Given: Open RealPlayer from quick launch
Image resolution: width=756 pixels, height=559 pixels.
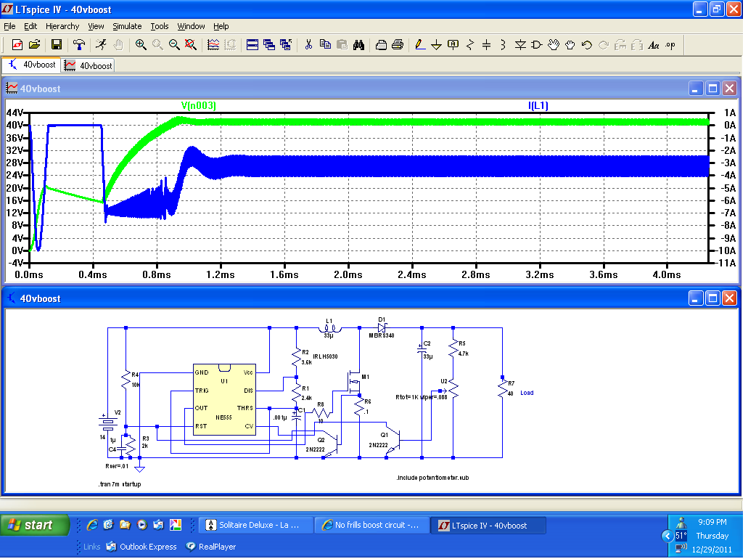Looking at the screenshot, I should point(211,547).
